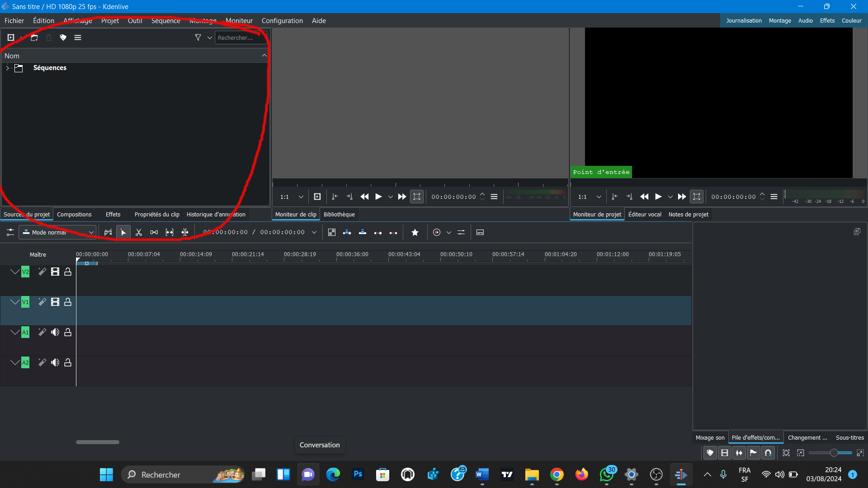Toggle edit mode in project monitor
868x488 pixels.
click(697, 197)
